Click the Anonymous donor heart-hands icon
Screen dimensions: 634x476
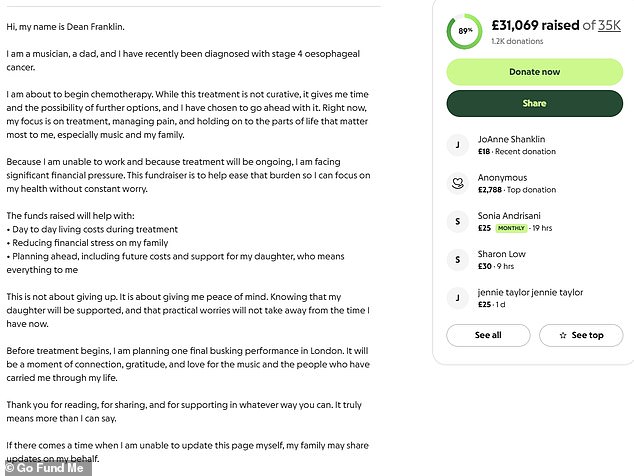click(458, 183)
